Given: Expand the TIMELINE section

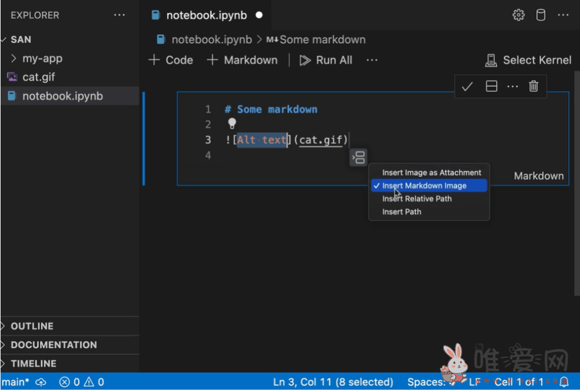Looking at the screenshot, I should 33,364.
